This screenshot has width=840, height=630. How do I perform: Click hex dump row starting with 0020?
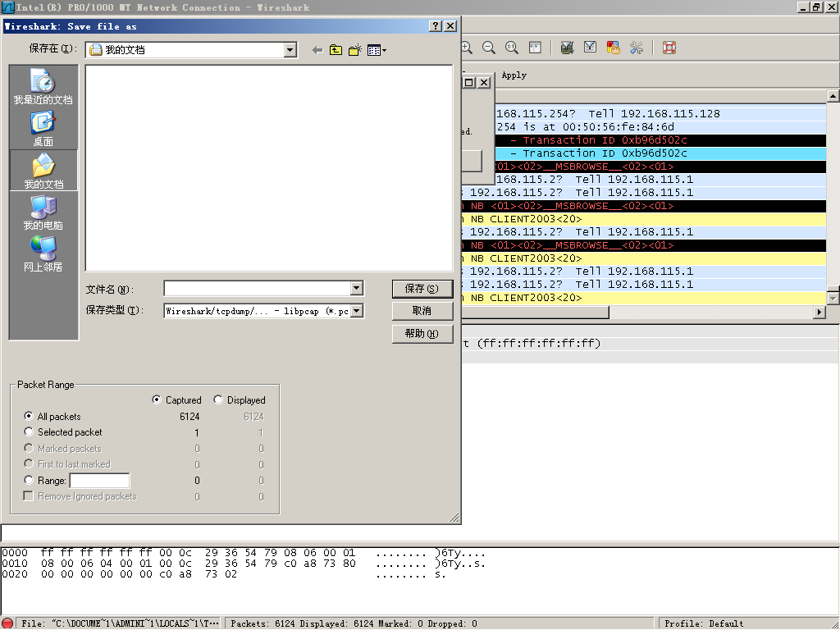point(224,574)
